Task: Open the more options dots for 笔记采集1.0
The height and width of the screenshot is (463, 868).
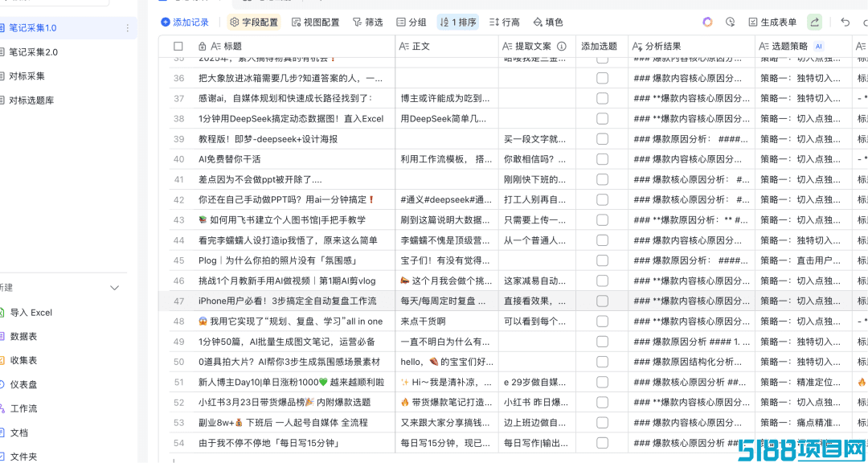Action: point(128,27)
